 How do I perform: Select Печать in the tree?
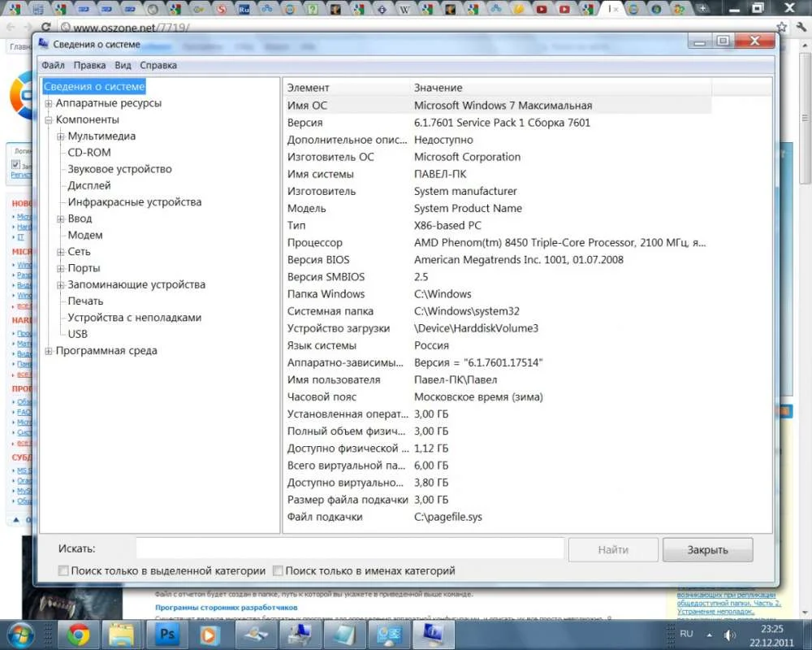85,301
